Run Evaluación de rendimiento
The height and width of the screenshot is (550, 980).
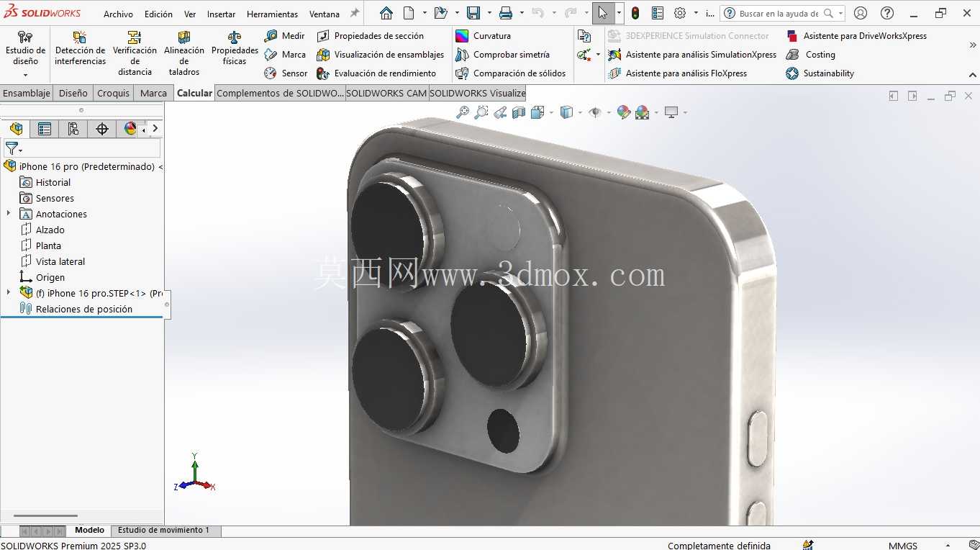[x=376, y=73]
